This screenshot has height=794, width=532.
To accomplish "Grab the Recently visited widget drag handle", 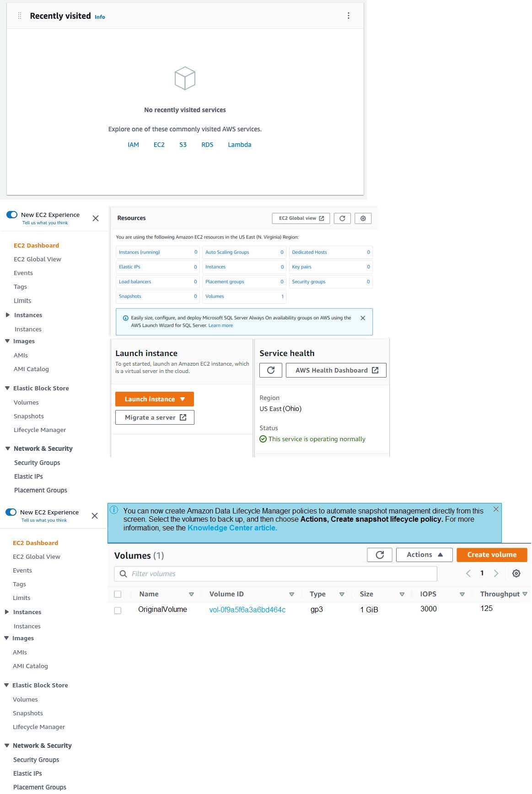I will point(20,16).
